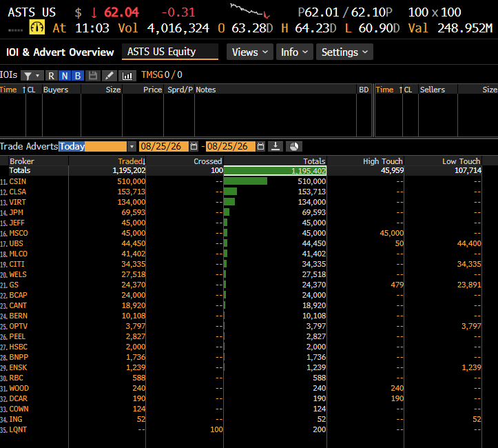The width and height of the screenshot is (498, 448).
Task: Click the Notes column header
Action: click(x=205, y=90)
